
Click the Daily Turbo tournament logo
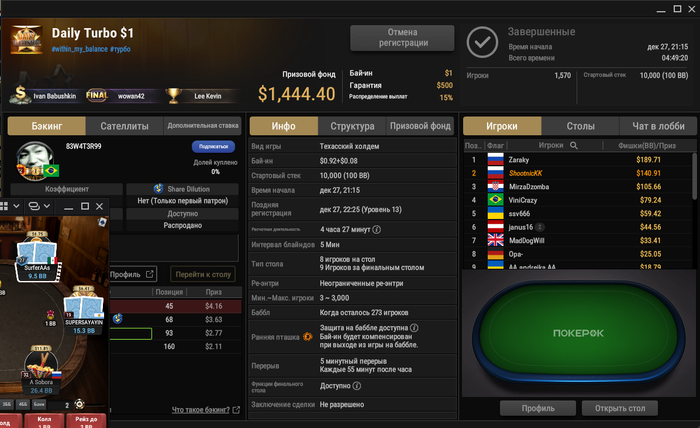[27, 40]
